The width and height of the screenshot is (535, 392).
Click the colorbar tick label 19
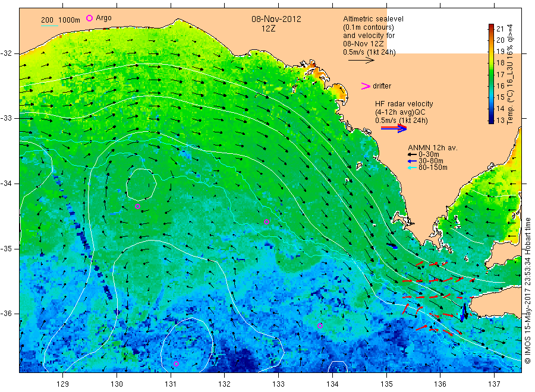click(500, 52)
